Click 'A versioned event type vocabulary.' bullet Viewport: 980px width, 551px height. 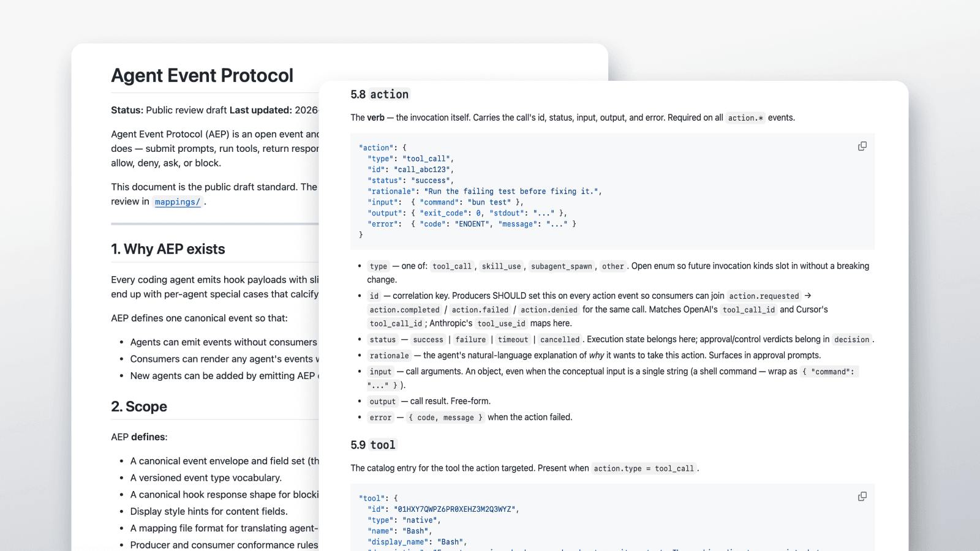(206, 478)
